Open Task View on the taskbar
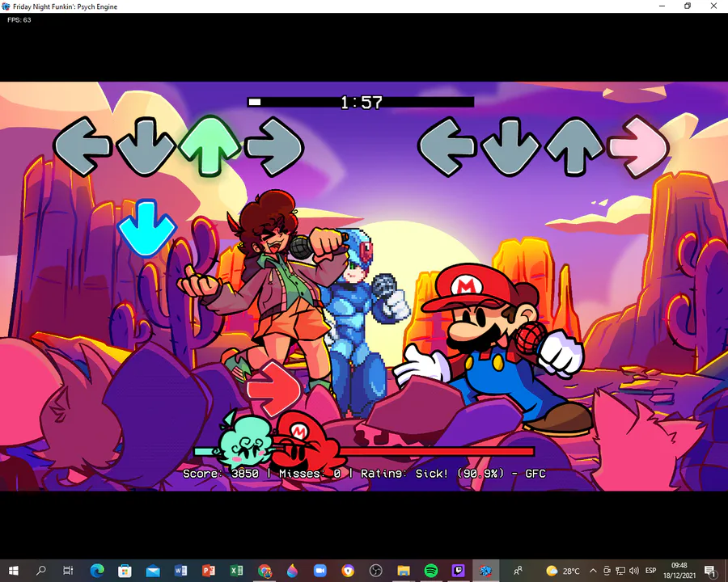The image size is (728, 582). pyautogui.click(x=68, y=571)
